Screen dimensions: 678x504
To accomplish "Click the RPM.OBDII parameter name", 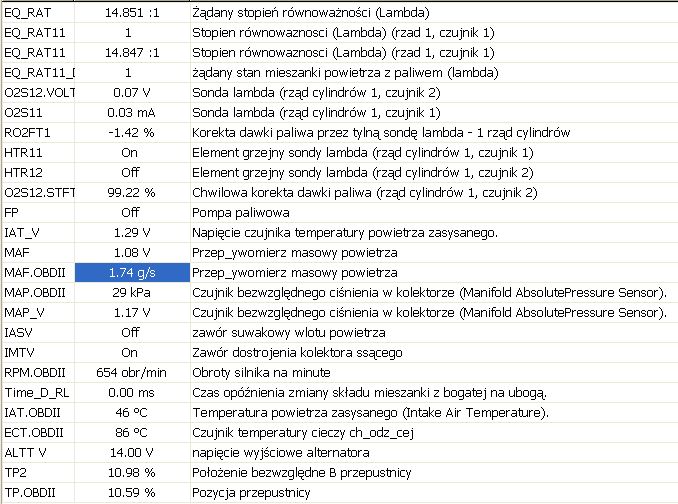I will (34, 373).
